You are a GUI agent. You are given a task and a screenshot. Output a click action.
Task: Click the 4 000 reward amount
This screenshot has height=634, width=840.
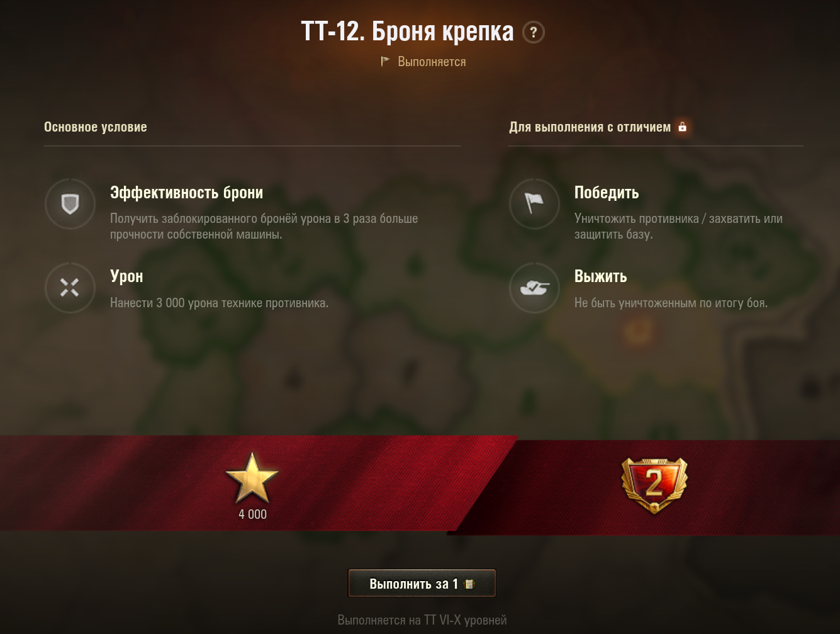coord(252,514)
